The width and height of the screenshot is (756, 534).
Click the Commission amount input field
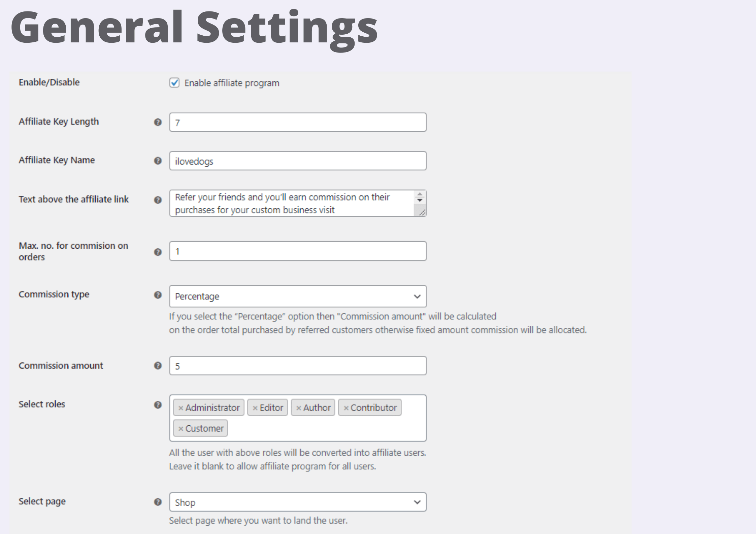[298, 366]
